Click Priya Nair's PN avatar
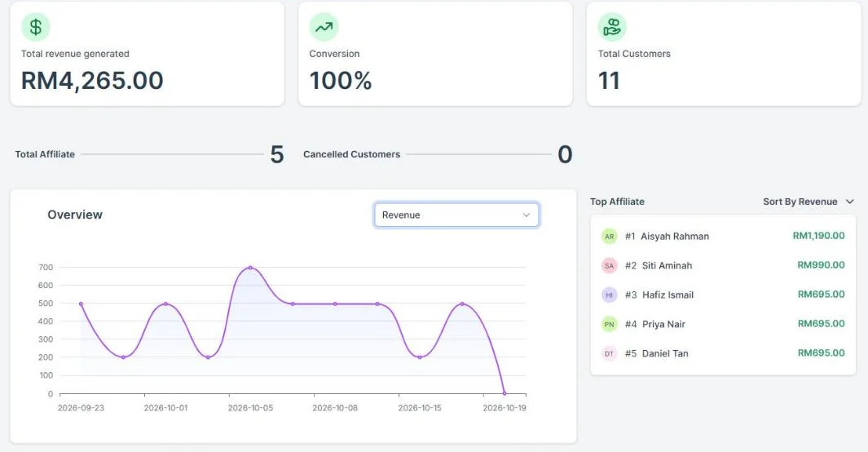868x452 pixels. [x=609, y=325]
